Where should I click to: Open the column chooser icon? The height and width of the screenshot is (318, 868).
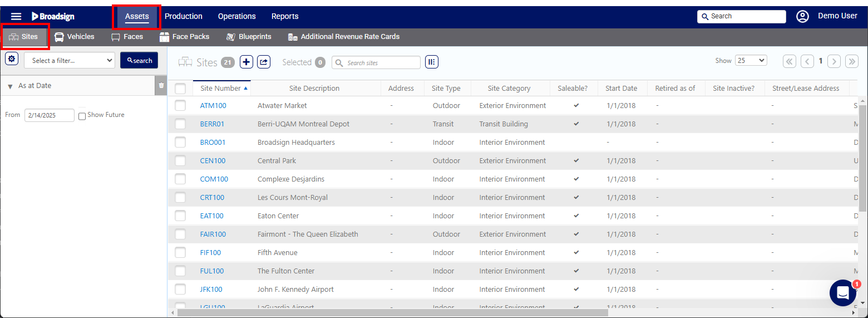coord(432,62)
